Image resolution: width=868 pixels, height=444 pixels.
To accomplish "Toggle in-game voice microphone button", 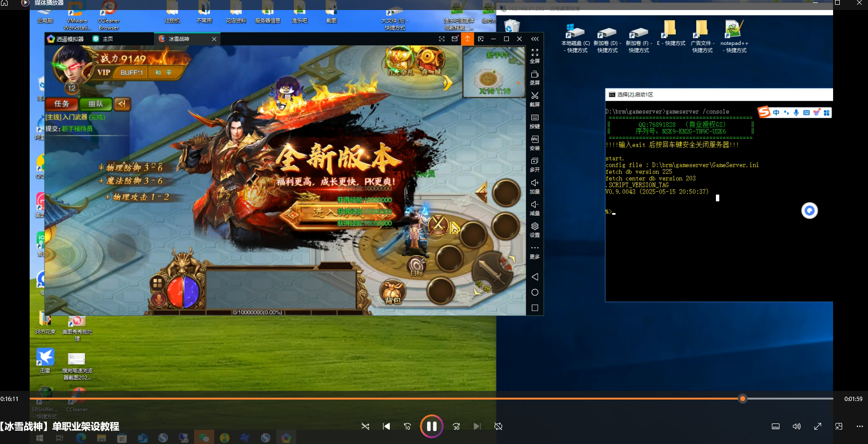I will tap(158, 300).
